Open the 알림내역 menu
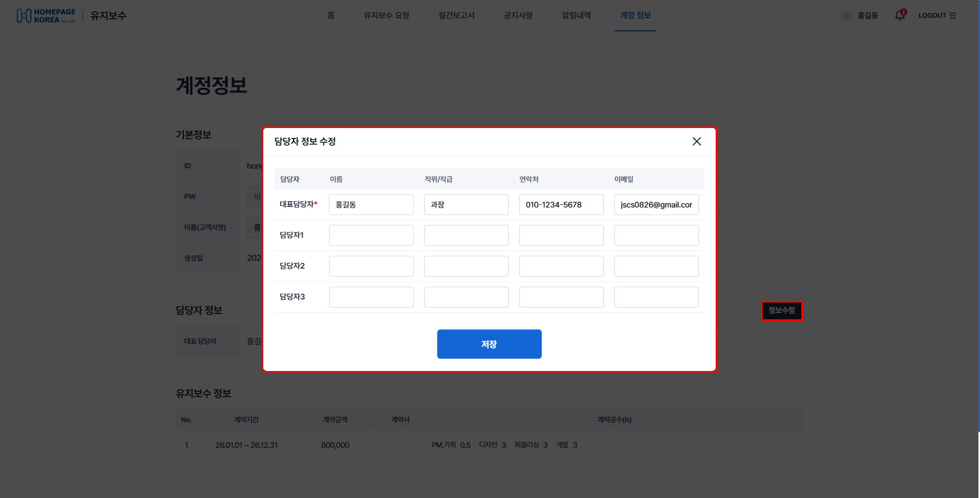Screen dimensions: 980x498 point(576,15)
